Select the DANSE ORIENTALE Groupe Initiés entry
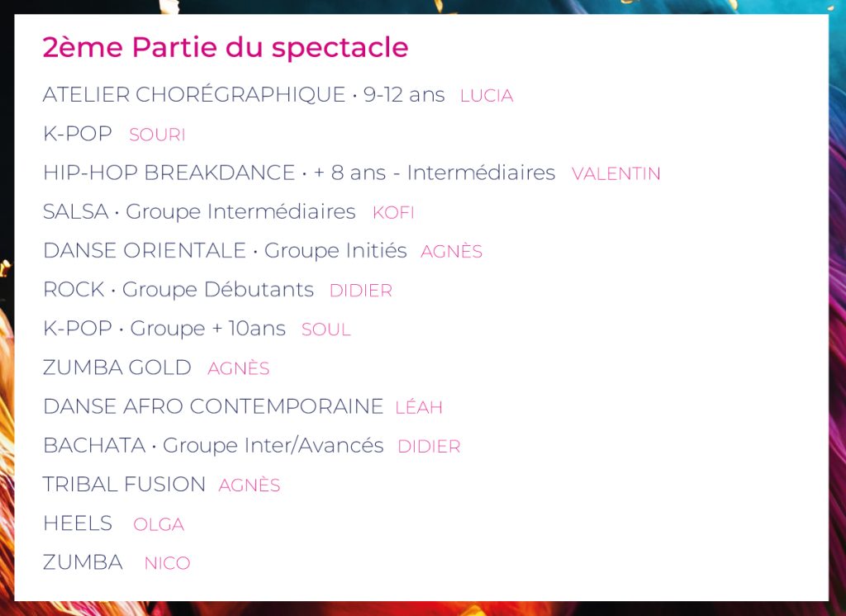 tap(225, 251)
